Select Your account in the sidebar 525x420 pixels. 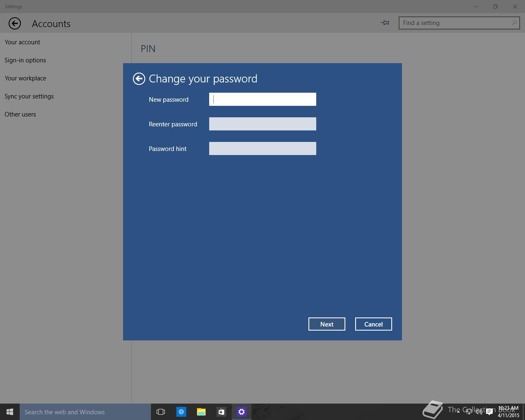pyautogui.click(x=23, y=42)
